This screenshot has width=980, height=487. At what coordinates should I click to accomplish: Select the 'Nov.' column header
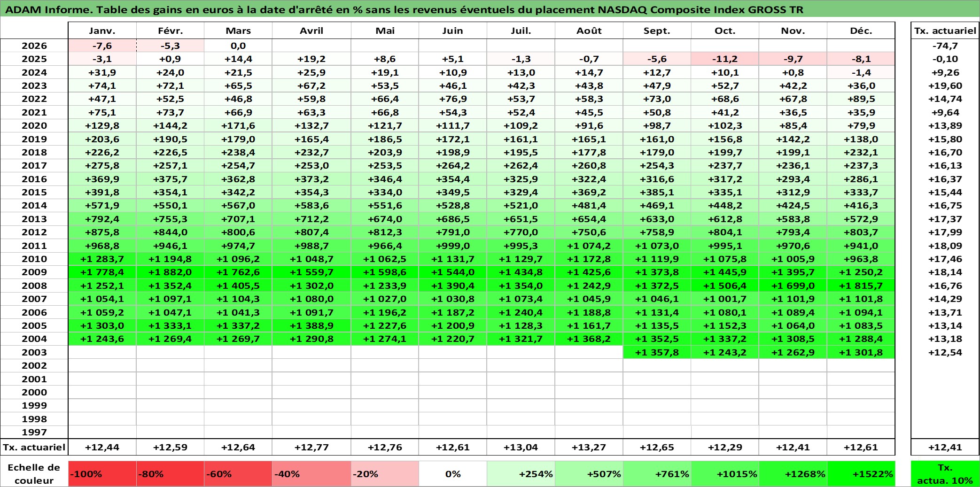(x=793, y=31)
